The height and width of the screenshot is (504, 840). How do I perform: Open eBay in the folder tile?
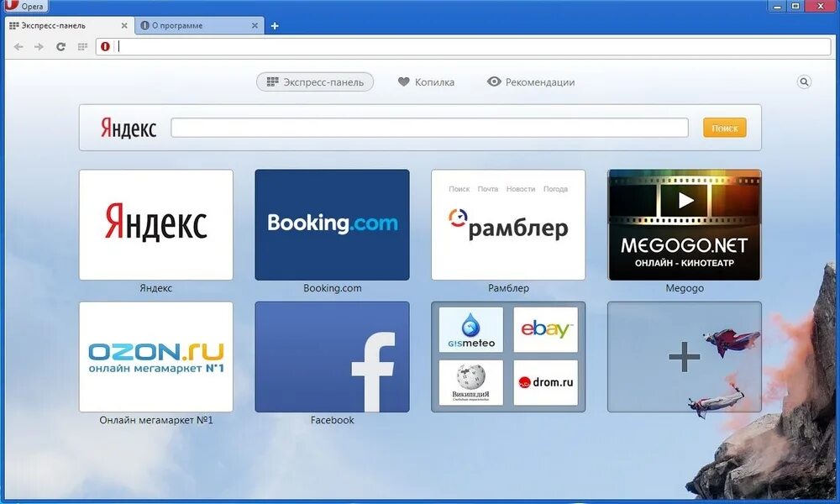[545, 329]
